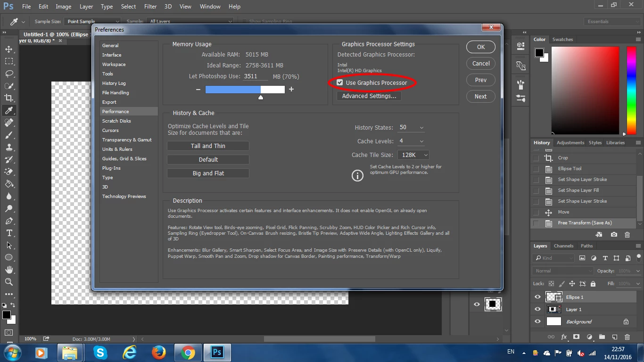
Task: Choose the Crop tool in the left toolbar
Action: click(9, 98)
